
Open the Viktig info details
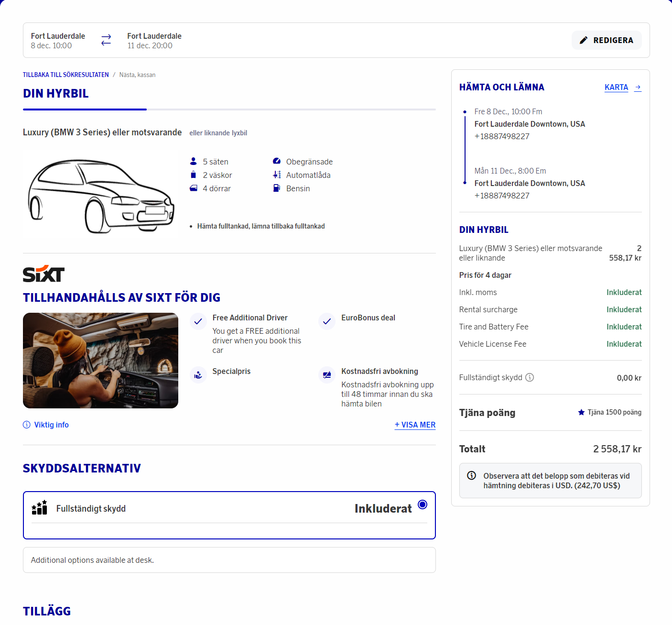46,425
